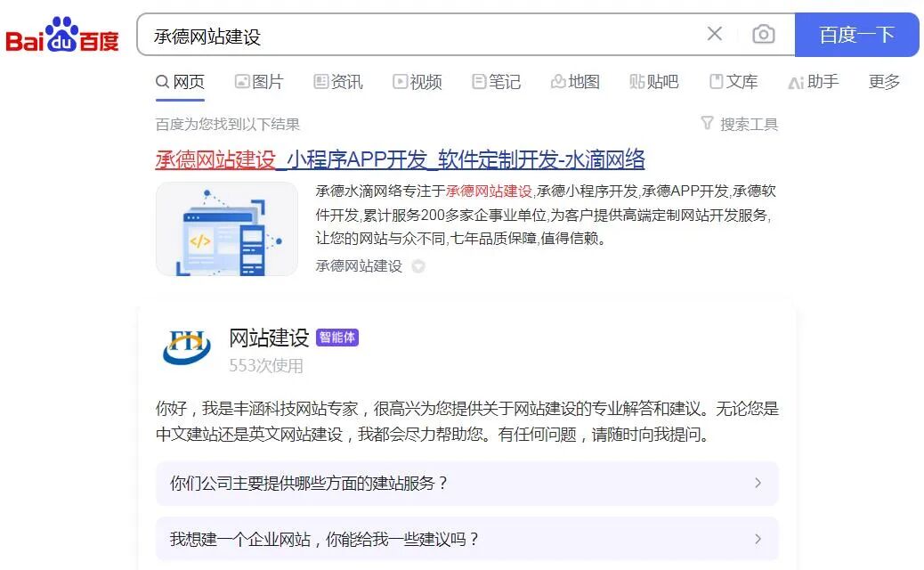924x570 pixels.
Task: Click the 智能体 badge
Action: [x=337, y=338]
